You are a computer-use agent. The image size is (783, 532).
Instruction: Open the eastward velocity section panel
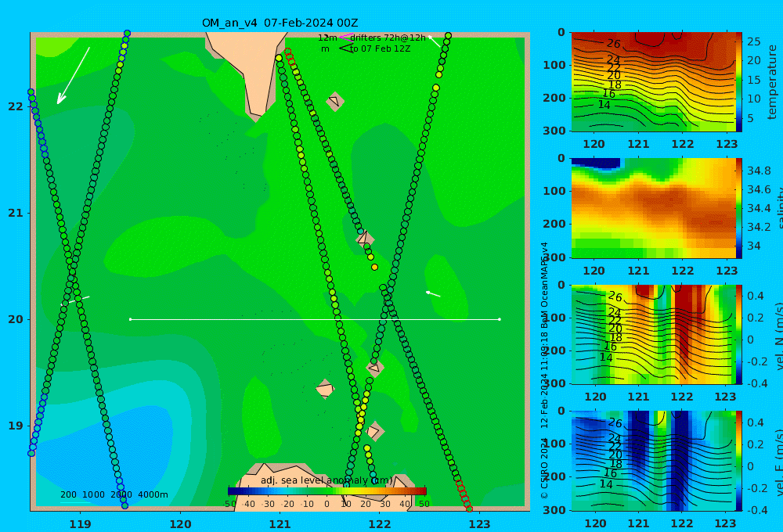[653, 461]
